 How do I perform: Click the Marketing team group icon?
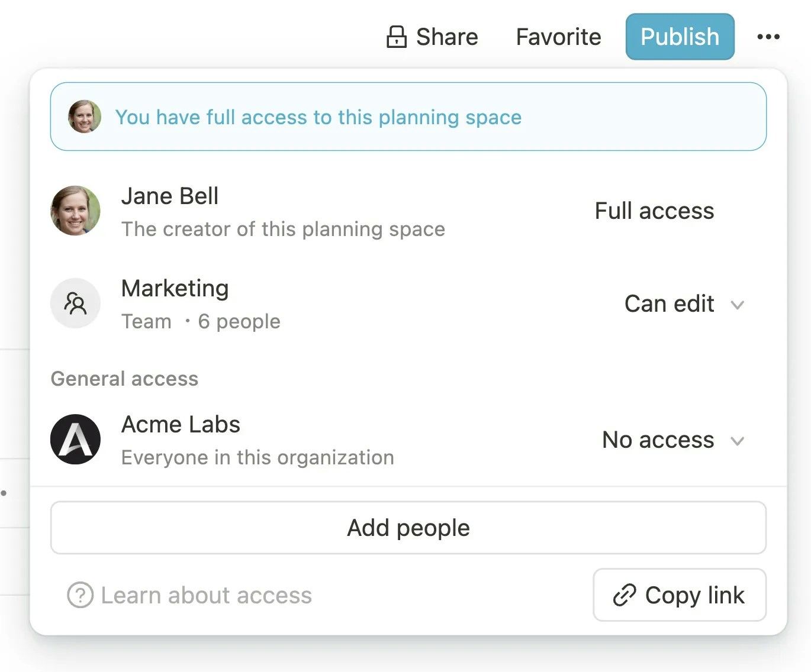point(75,303)
